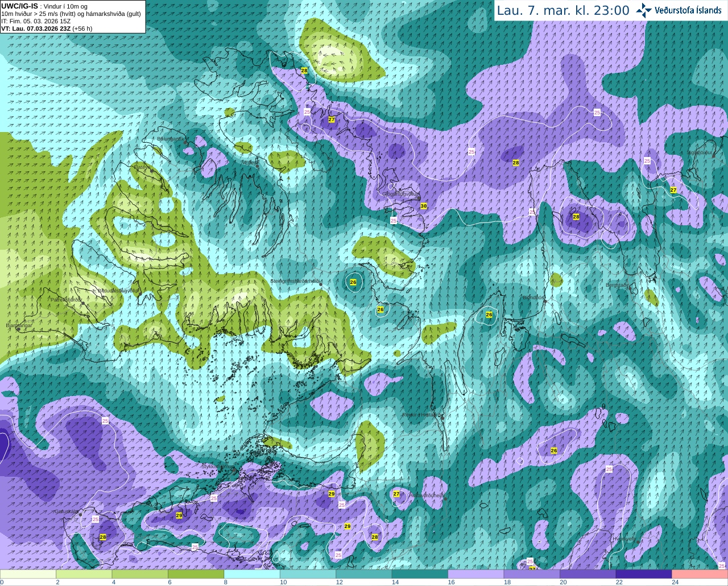Click the Bergstaðir station label
This screenshot has width=728, height=586.
[617, 285]
